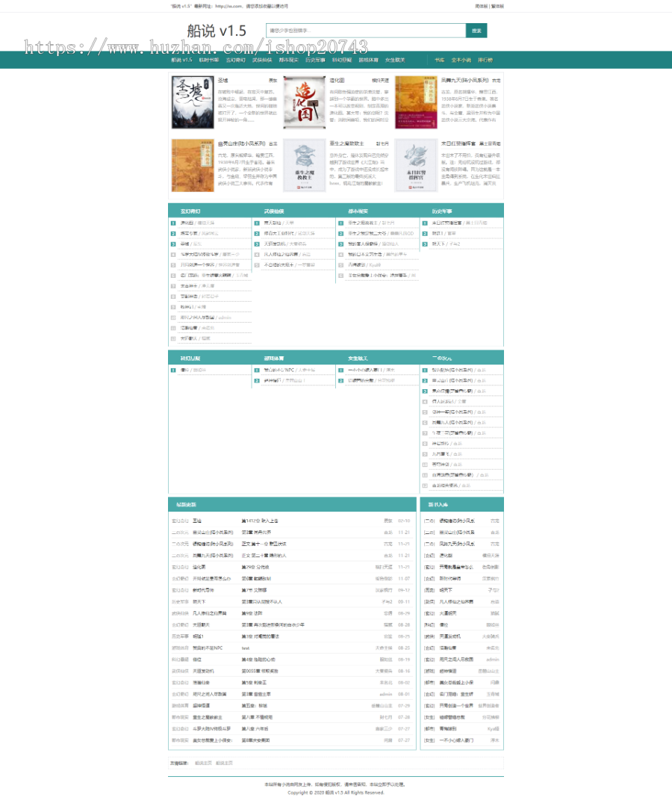672x800 pixels.
Task: Click the 女生耽美 section block header
Action: coord(358,359)
